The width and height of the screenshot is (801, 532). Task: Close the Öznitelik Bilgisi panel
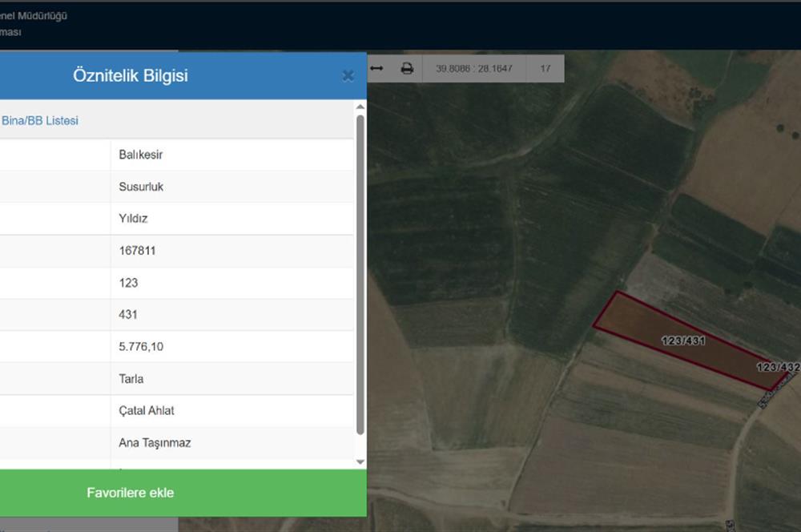(348, 76)
